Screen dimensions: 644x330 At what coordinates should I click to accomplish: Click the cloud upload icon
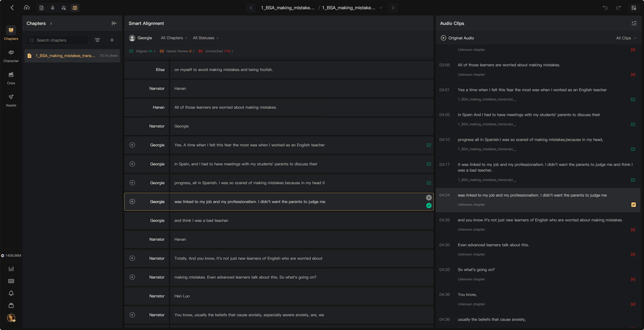coord(27,8)
